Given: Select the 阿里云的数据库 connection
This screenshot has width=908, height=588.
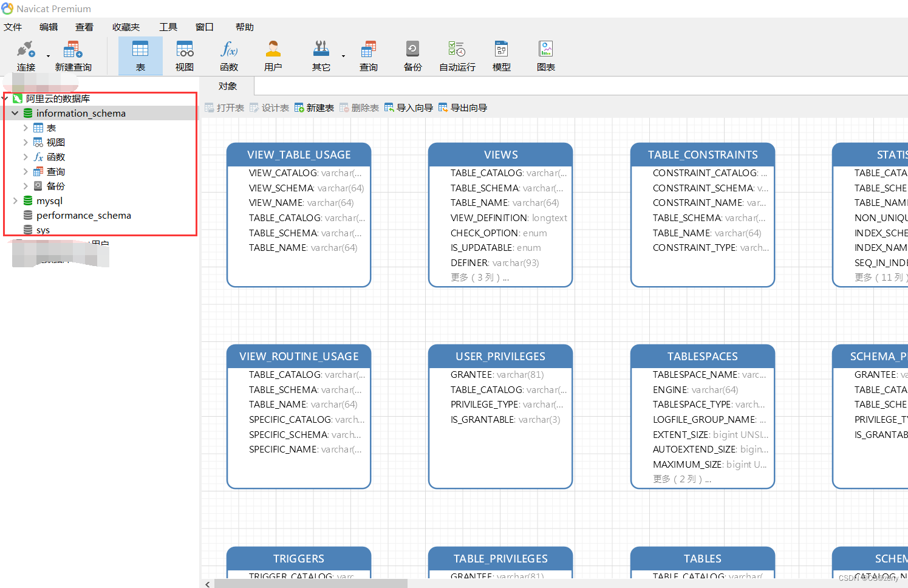Looking at the screenshot, I should point(58,98).
